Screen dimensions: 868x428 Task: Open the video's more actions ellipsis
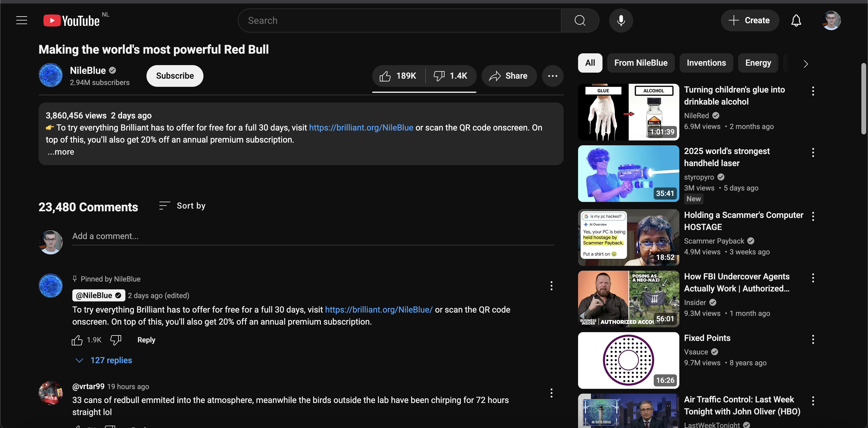click(553, 76)
